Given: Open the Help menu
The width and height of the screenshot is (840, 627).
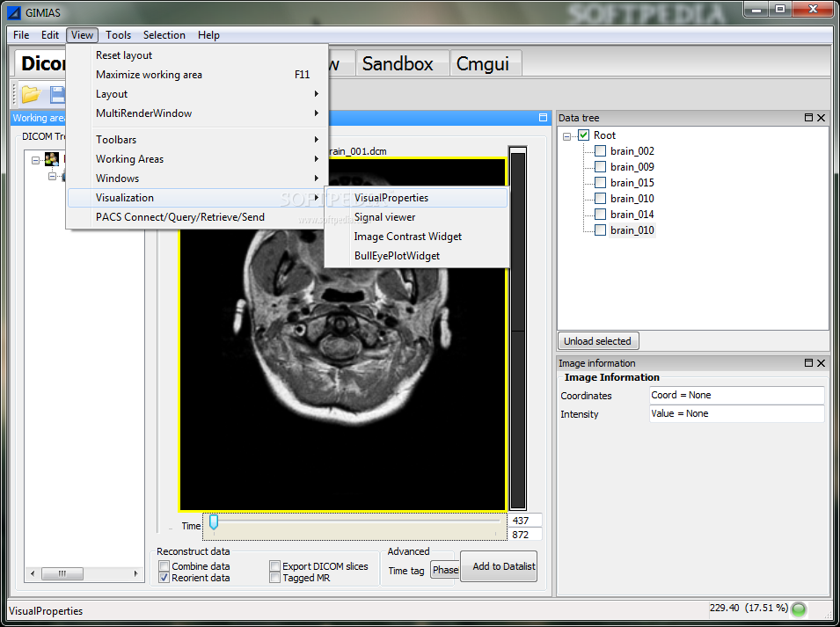Looking at the screenshot, I should coord(208,35).
